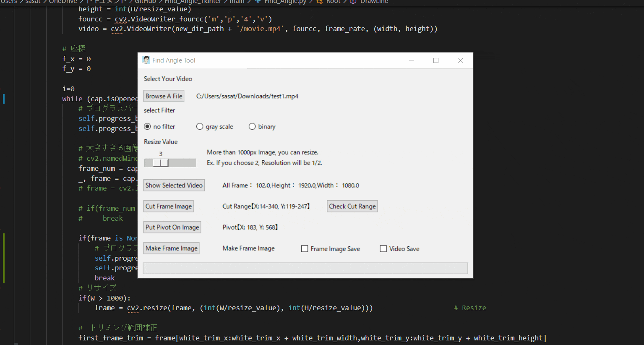Image resolution: width=644 pixels, height=345 pixels.
Task: Click the Resize Value label
Action: [161, 141]
